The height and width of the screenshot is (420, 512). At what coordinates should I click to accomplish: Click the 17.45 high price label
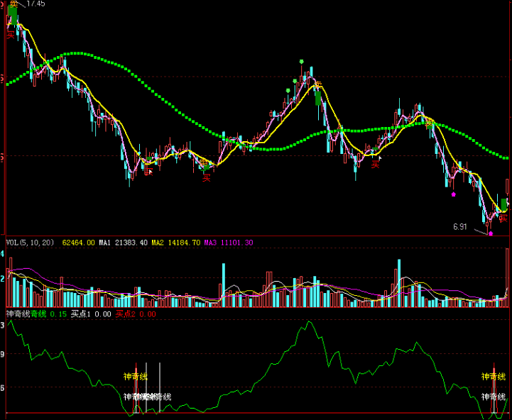coord(33,4)
